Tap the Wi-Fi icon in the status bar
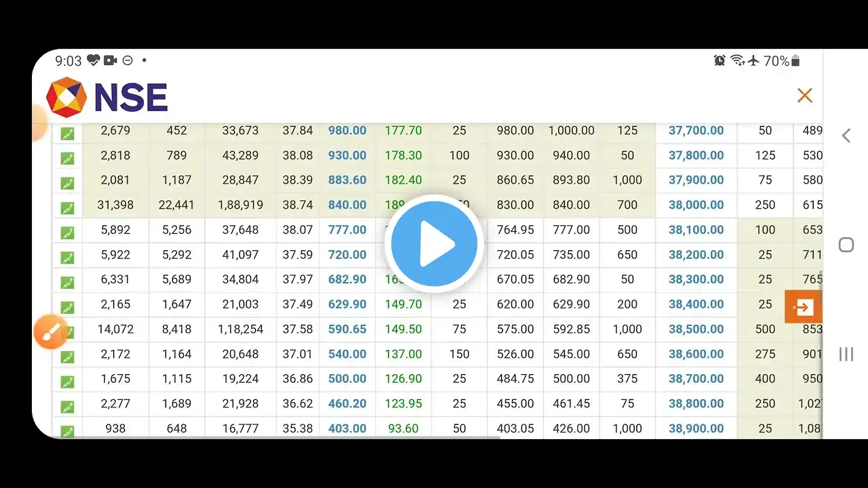This screenshot has width=868, height=488. 737,61
